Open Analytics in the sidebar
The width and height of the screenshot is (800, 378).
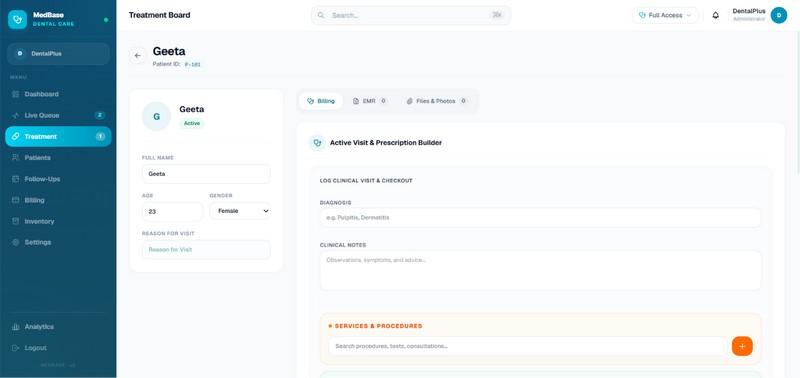(58, 326)
